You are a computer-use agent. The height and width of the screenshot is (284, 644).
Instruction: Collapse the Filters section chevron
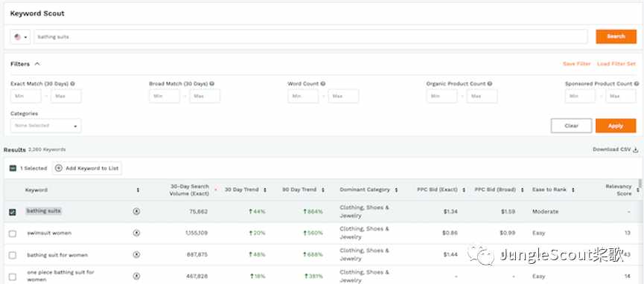(x=37, y=64)
